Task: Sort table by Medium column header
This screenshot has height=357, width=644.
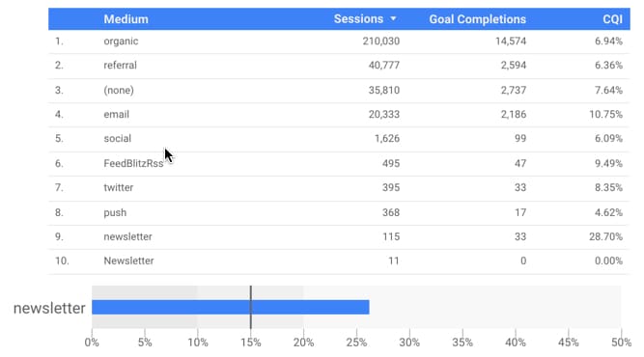Action: (x=126, y=19)
